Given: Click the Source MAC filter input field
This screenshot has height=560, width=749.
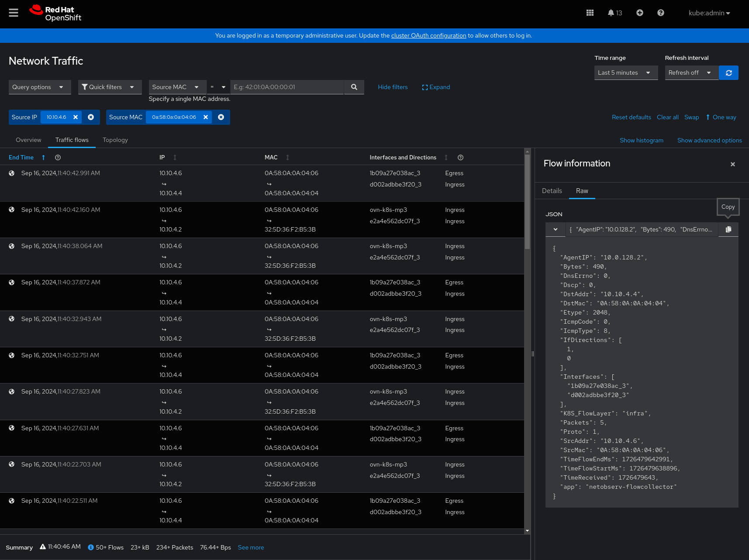Looking at the screenshot, I should pyautogui.click(x=287, y=87).
